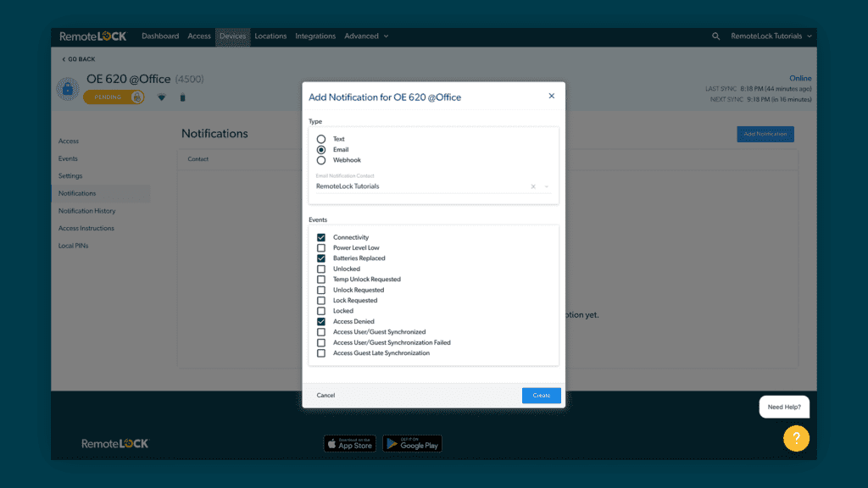Close the Add Notification dialog

[551, 96]
